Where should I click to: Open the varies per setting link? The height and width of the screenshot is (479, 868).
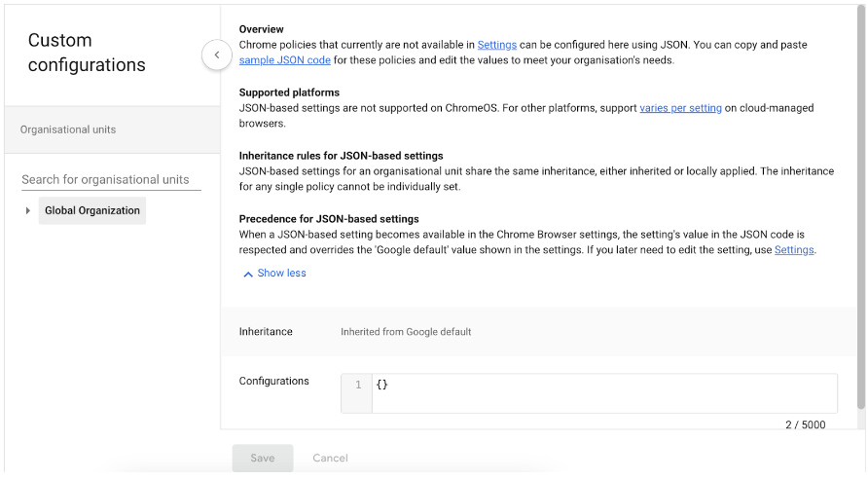click(680, 108)
